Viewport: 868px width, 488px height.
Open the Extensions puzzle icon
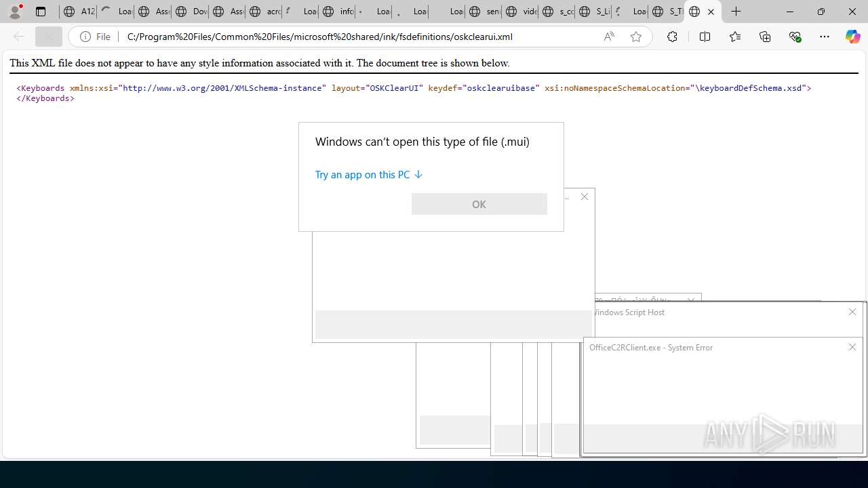coord(672,37)
